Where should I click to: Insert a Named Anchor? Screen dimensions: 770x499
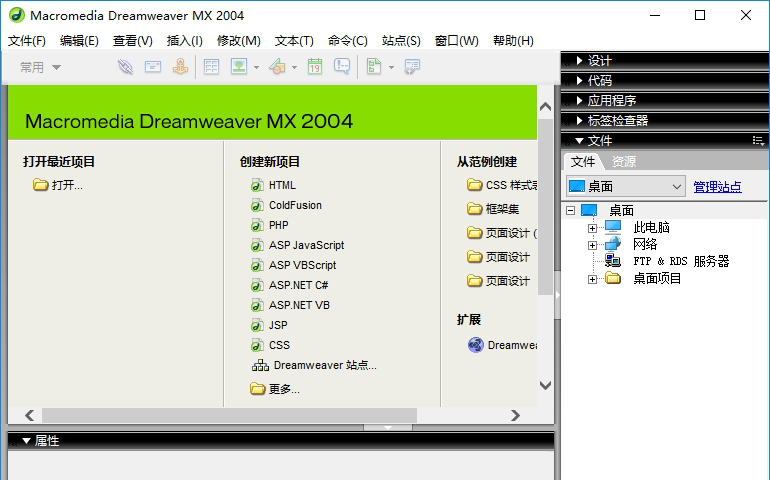(180, 66)
